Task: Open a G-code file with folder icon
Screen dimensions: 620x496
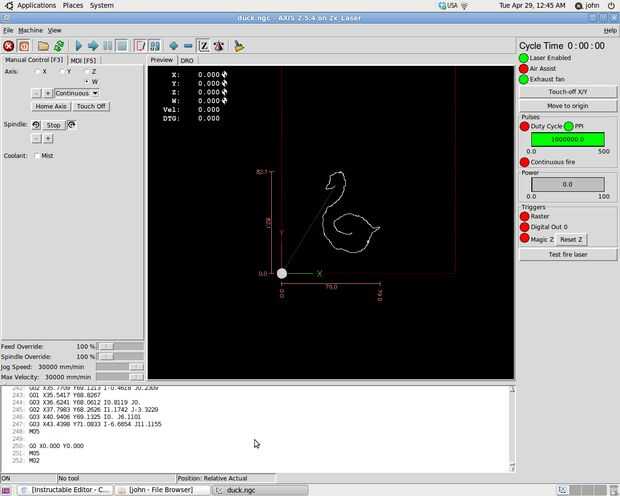Action: (43, 46)
